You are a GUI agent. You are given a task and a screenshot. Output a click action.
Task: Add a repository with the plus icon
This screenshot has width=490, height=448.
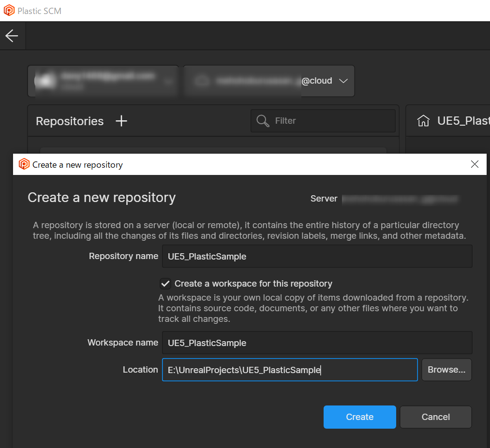[121, 121]
